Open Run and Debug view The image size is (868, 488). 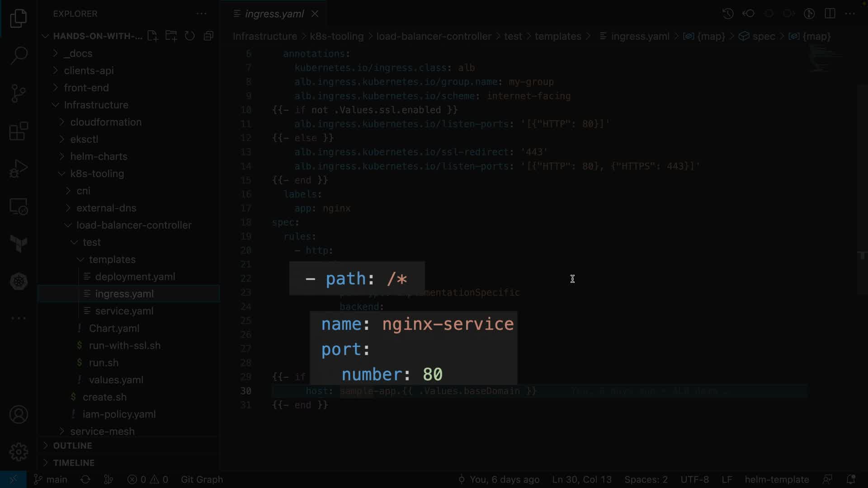(19, 169)
